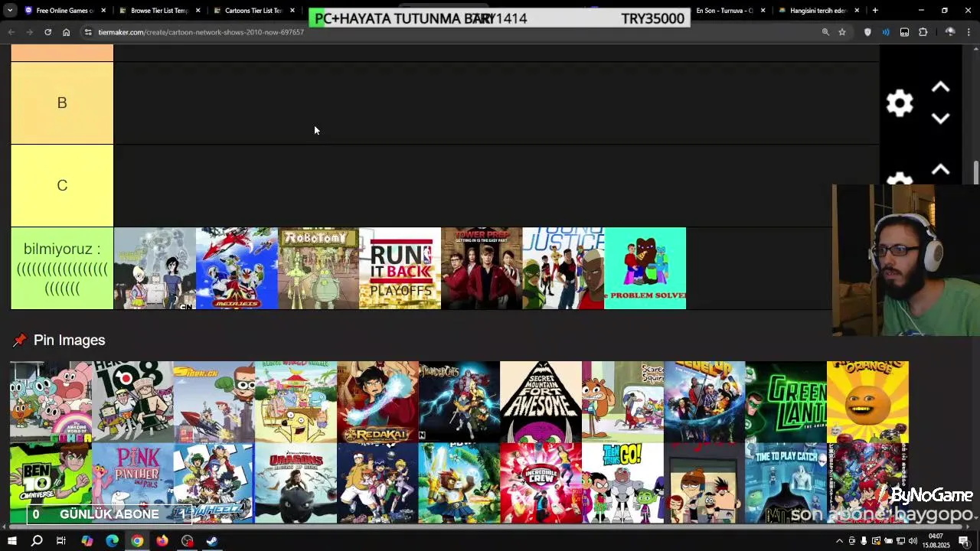
Task: Pick the Teen Titans Go! thumbnail
Action: [622, 483]
